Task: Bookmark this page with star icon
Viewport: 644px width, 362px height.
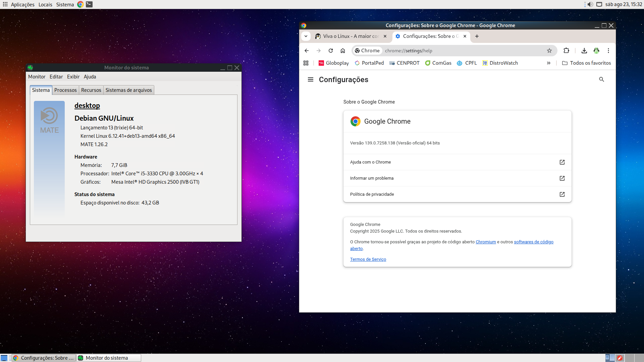Action: tap(549, 51)
